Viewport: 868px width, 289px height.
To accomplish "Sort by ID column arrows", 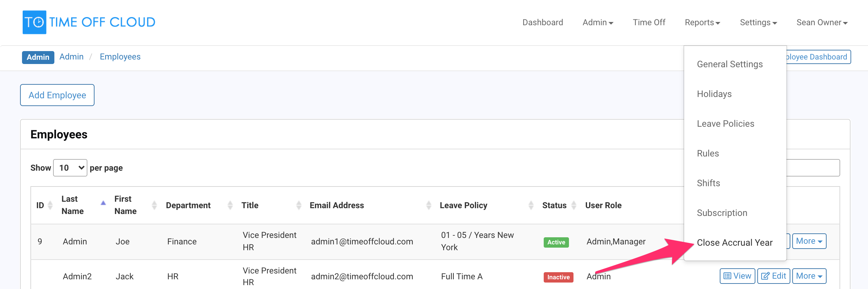I will tap(50, 205).
